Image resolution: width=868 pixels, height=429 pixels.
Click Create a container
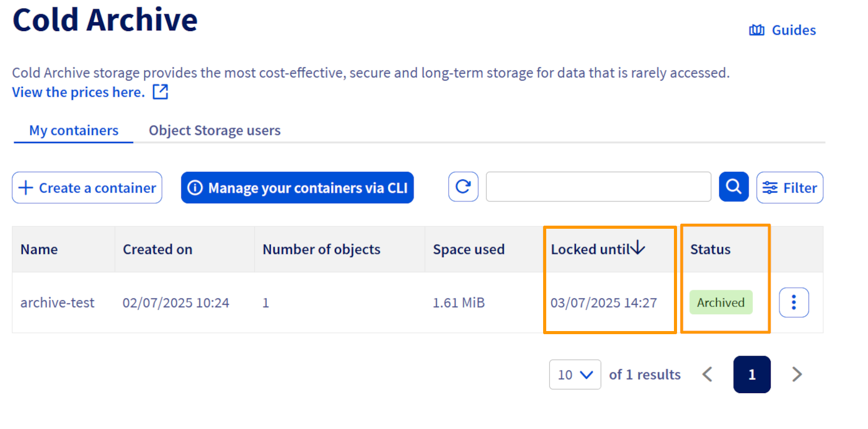(87, 187)
